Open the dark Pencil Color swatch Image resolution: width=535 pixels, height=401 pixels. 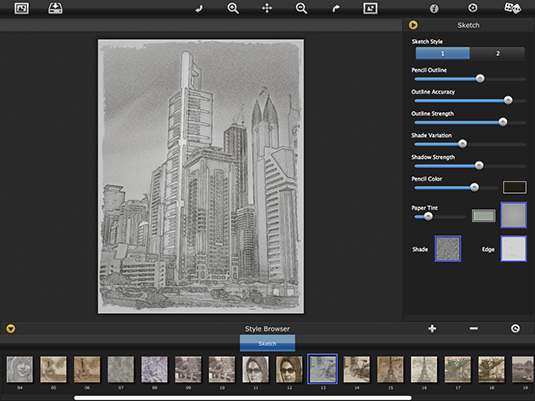point(515,187)
